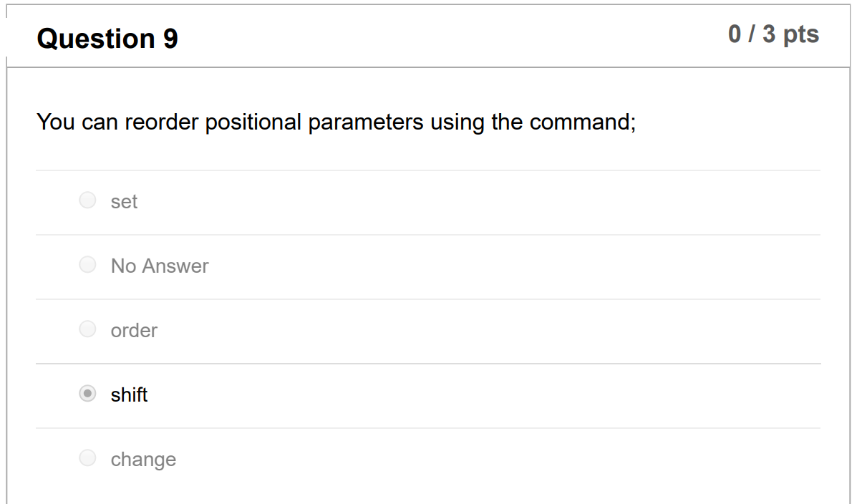This screenshot has width=862, height=504.
Task: Select the "shift" radio button
Action: (87, 393)
